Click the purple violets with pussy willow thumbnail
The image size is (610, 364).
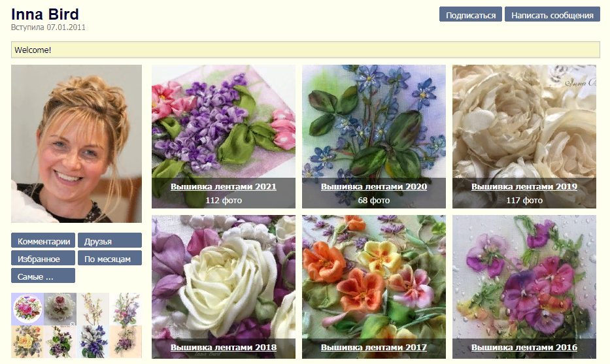(93, 341)
